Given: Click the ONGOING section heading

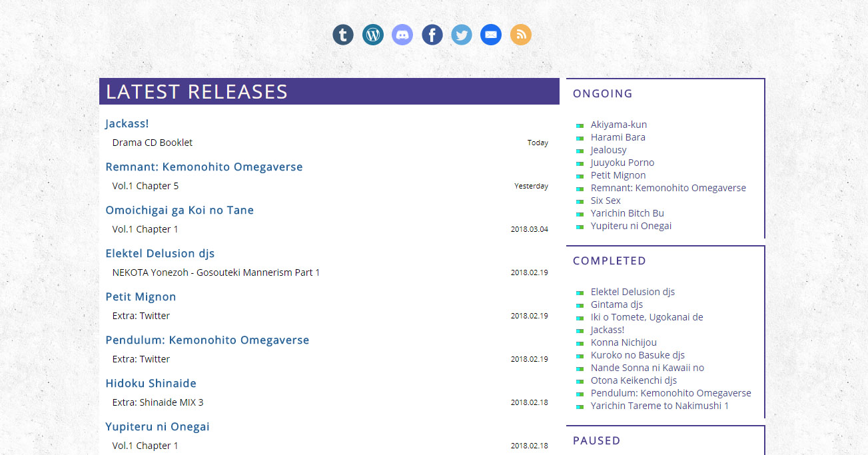Looking at the screenshot, I should 603,93.
